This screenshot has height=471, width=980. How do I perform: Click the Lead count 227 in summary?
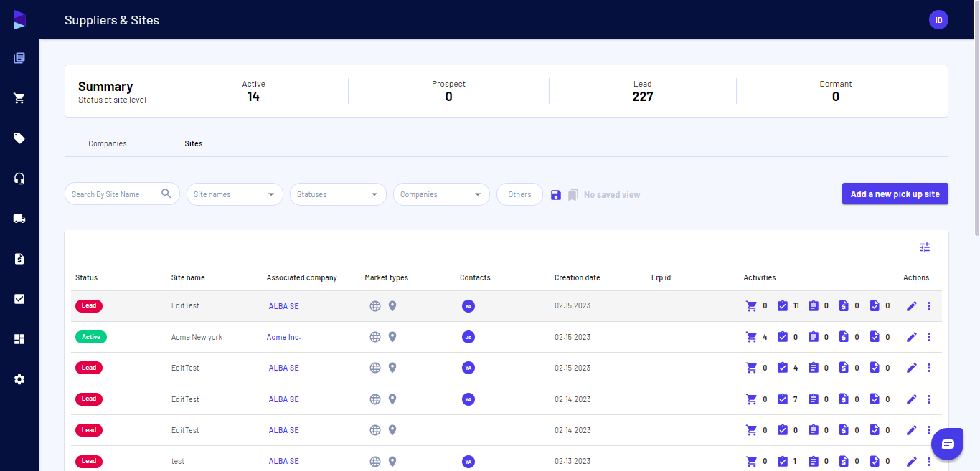pyautogui.click(x=643, y=97)
